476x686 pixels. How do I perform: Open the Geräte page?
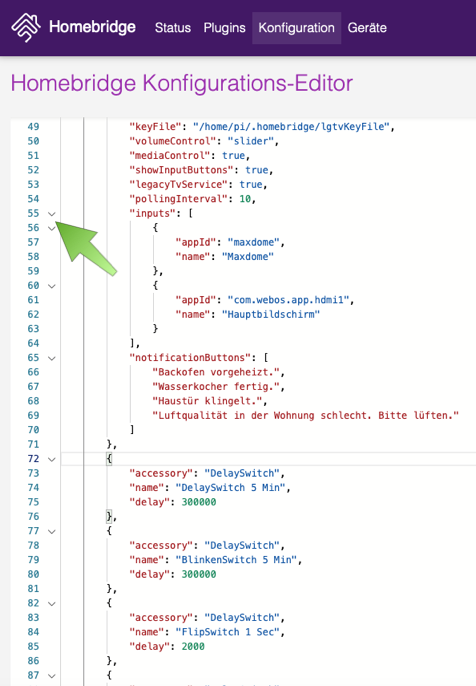pos(367,28)
